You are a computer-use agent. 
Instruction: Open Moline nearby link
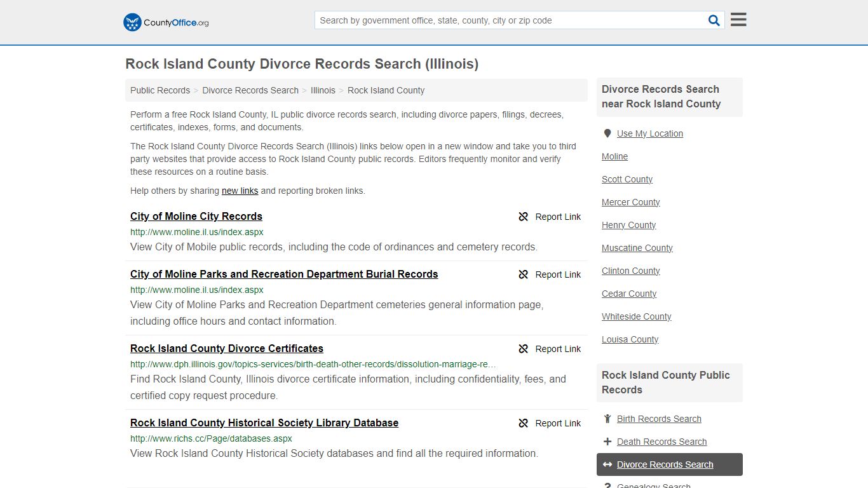(614, 156)
